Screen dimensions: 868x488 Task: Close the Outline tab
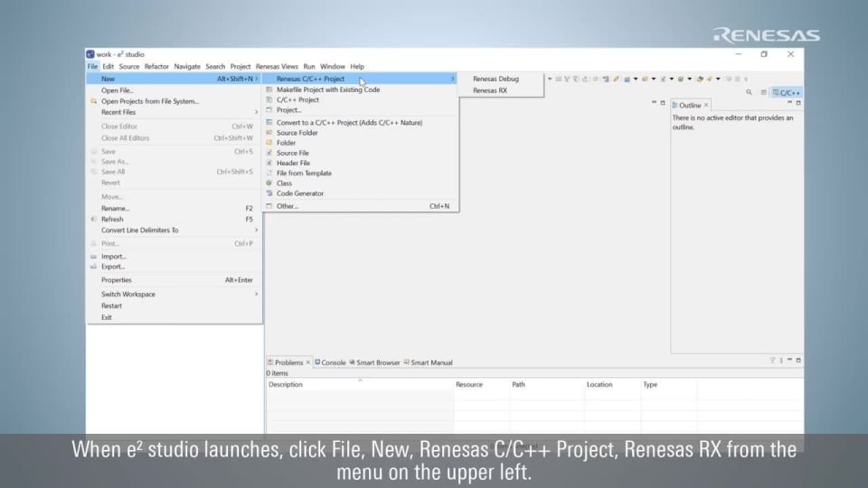tap(706, 105)
